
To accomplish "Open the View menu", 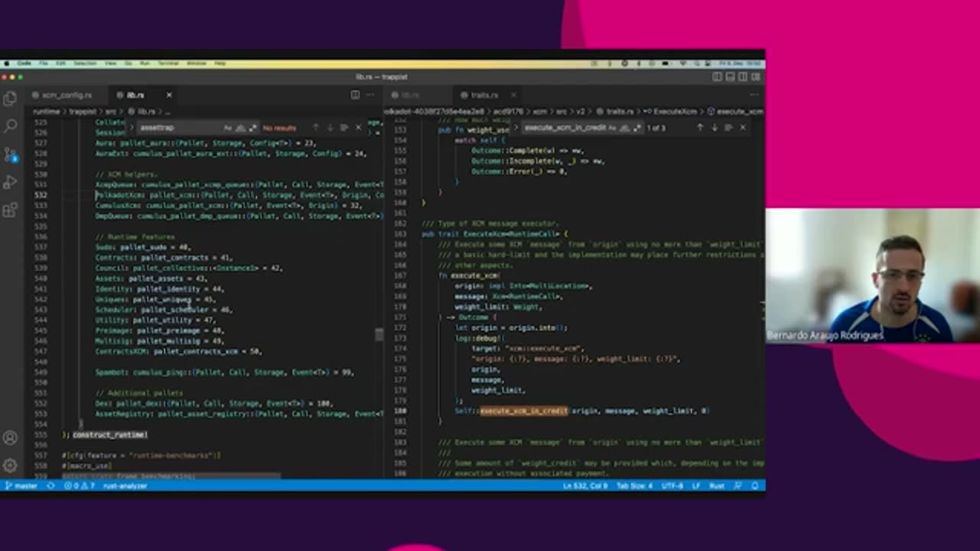I will point(110,64).
